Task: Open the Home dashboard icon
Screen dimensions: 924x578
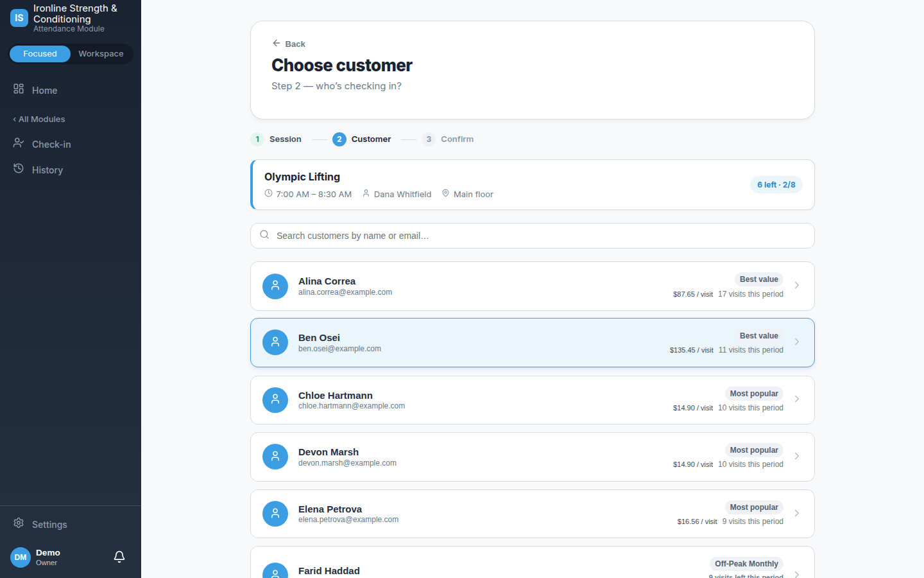Action: [19, 89]
